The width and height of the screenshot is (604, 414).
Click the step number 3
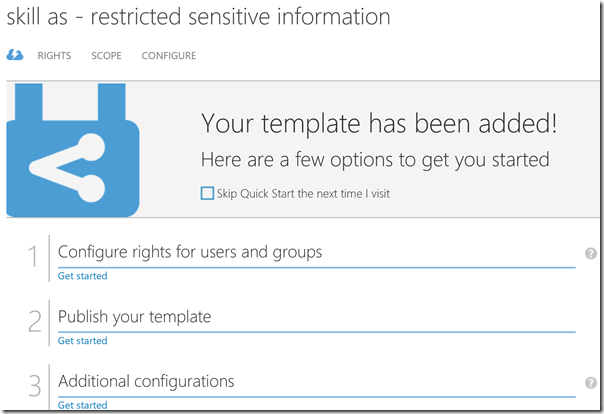(34, 386)
